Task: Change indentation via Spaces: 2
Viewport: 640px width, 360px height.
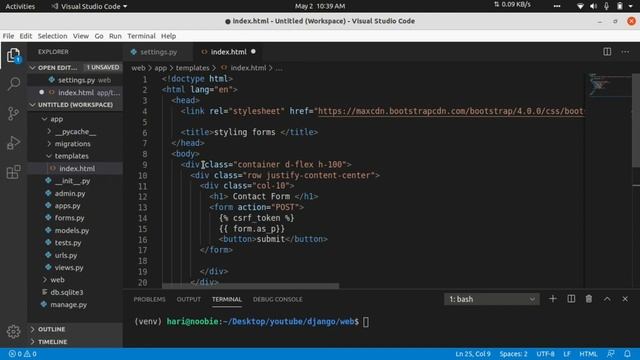Action: click(513, 354)
